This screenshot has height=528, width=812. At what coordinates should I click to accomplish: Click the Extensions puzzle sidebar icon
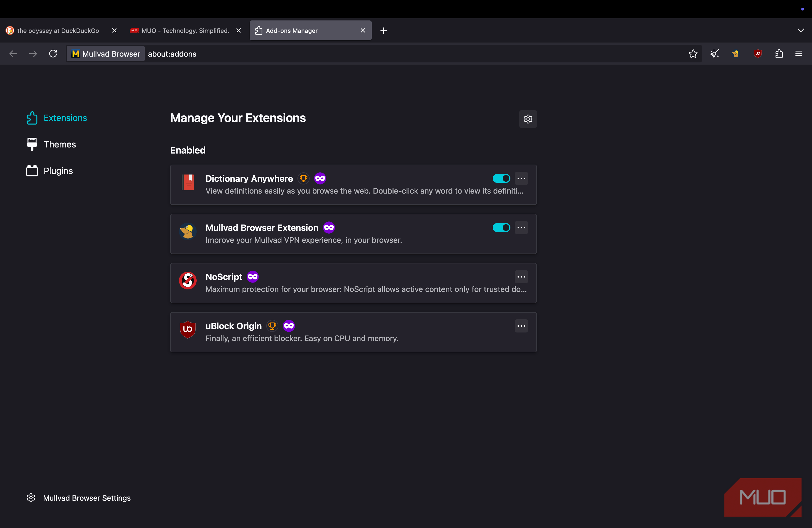[x=32, y=118]
